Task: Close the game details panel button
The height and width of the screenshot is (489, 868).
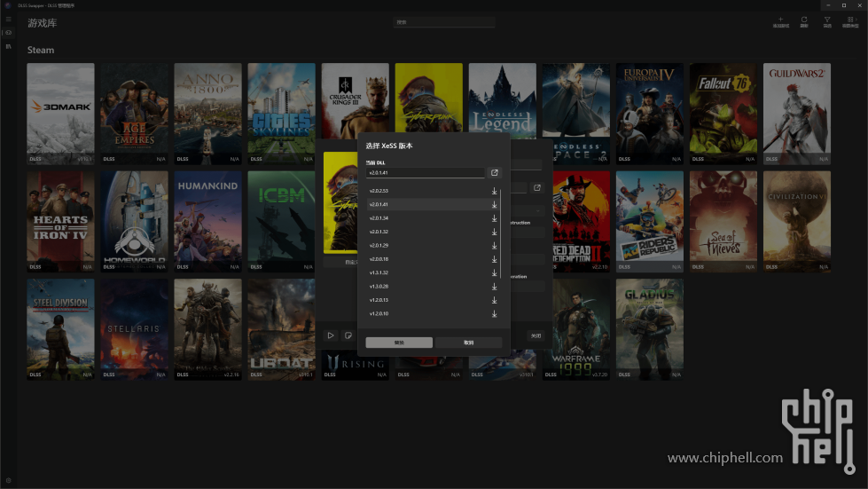Action: (536, 335)
